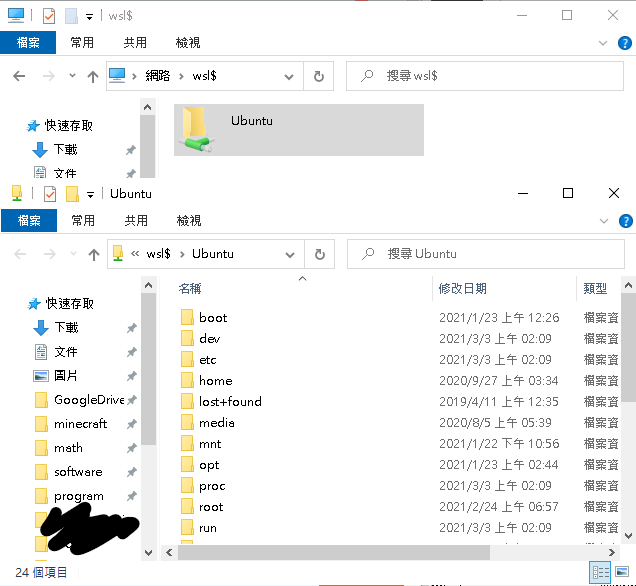Click the horizontal scrollbar in Ubuntu file list
This screenshot has height=586, width=636.
point(333,552)
